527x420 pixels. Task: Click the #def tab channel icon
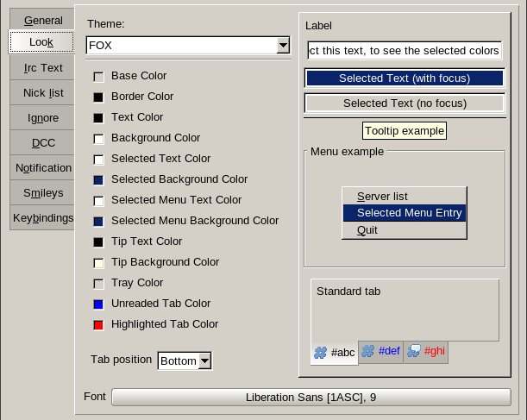367,351
